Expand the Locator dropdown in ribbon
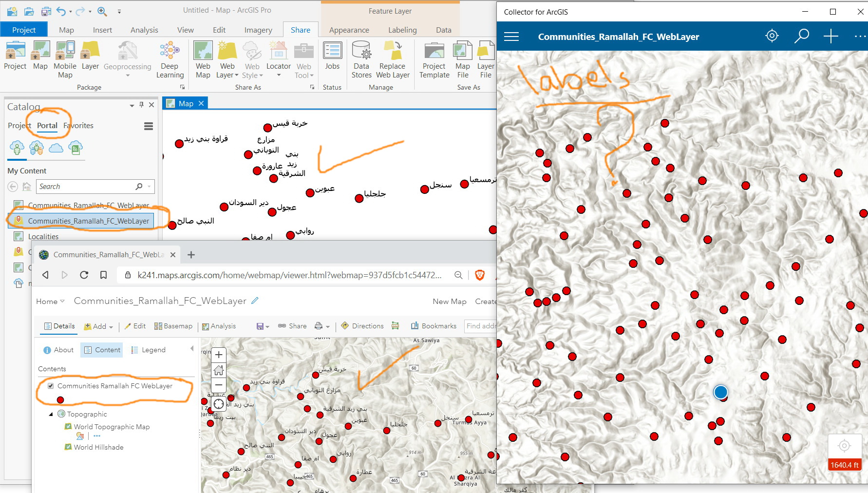 279,76
